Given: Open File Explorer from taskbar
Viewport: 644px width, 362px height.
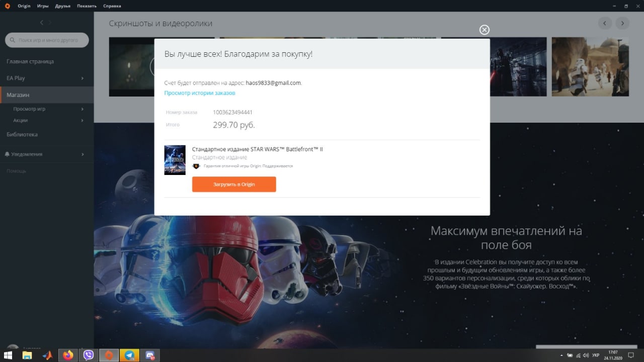Looking at the screenshot, I should click(27, 355).
